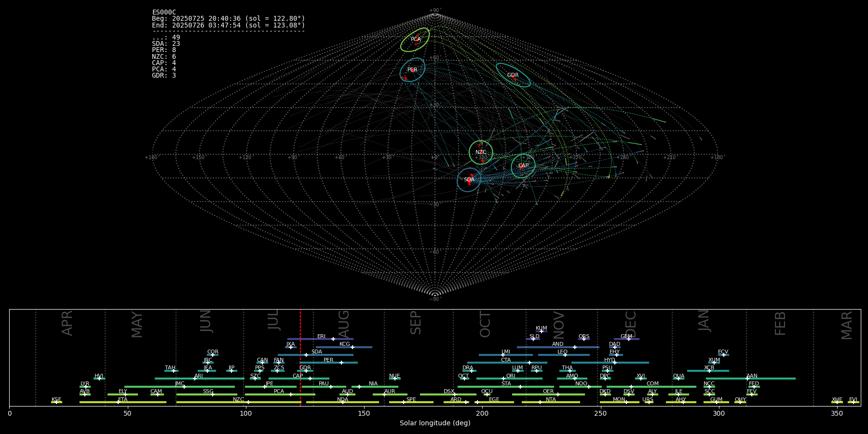Click the JMC shower label in timeline

(179, 384)
